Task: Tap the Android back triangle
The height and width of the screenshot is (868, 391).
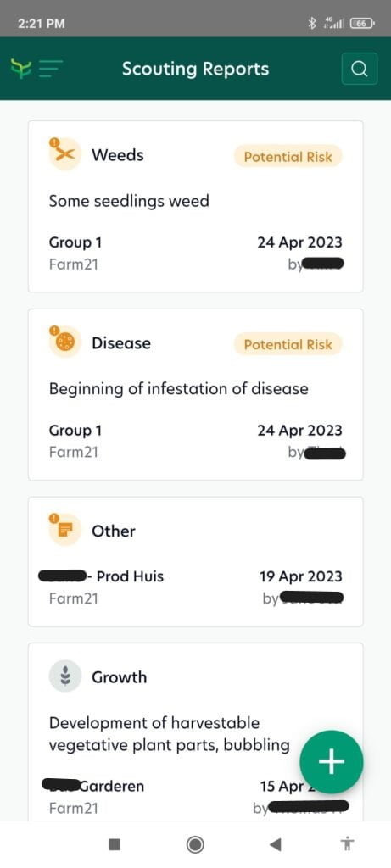Action: pyautogui.click(x=275, y=844)
